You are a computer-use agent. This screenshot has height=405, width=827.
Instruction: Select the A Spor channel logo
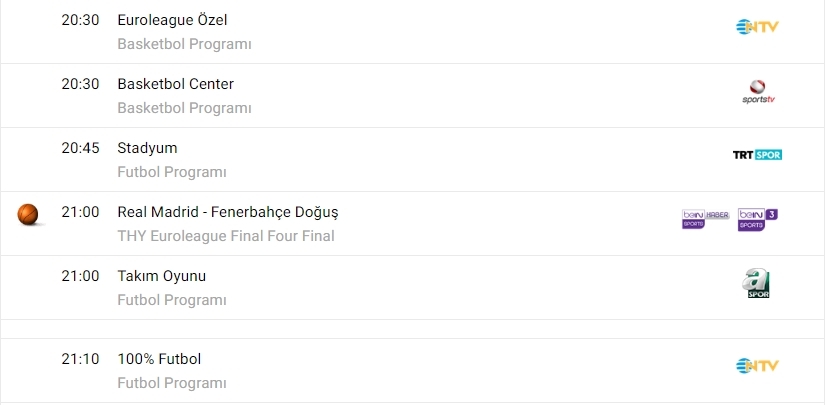pos(759,284)
